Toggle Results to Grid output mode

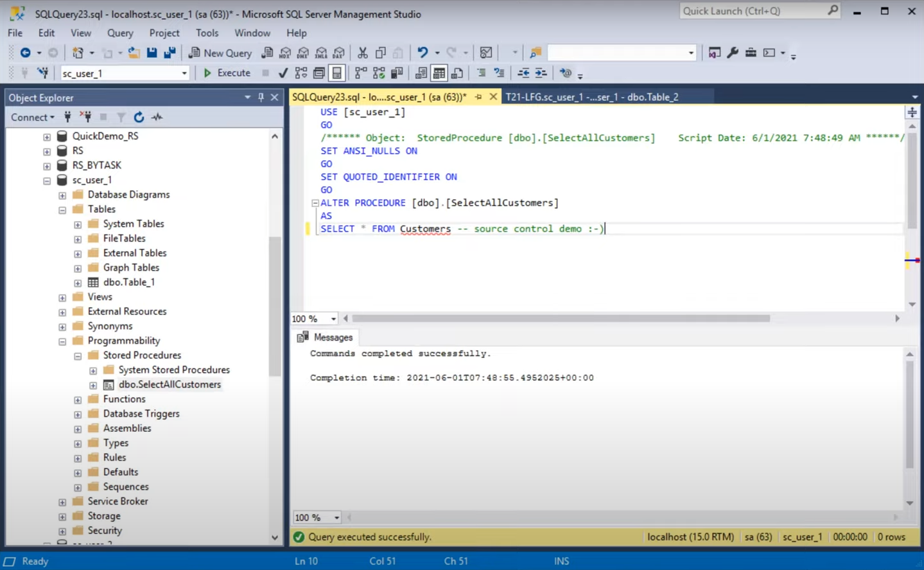tap(439, 73)
